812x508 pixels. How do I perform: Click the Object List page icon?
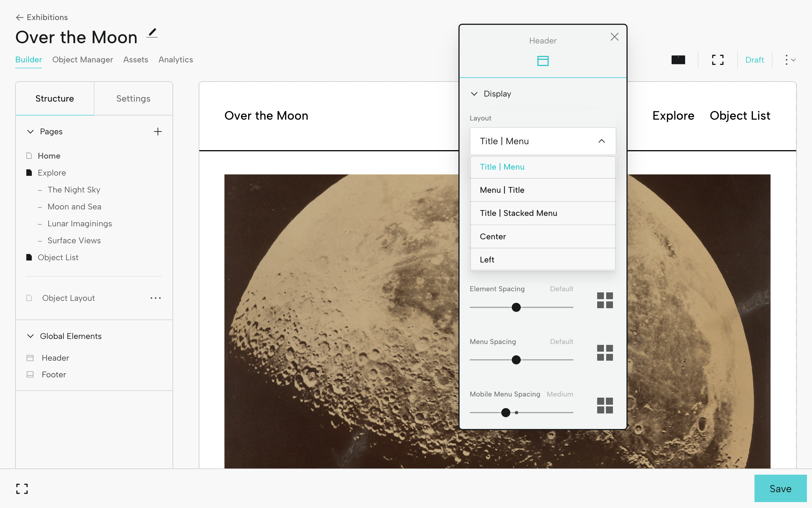coord(29,257)
